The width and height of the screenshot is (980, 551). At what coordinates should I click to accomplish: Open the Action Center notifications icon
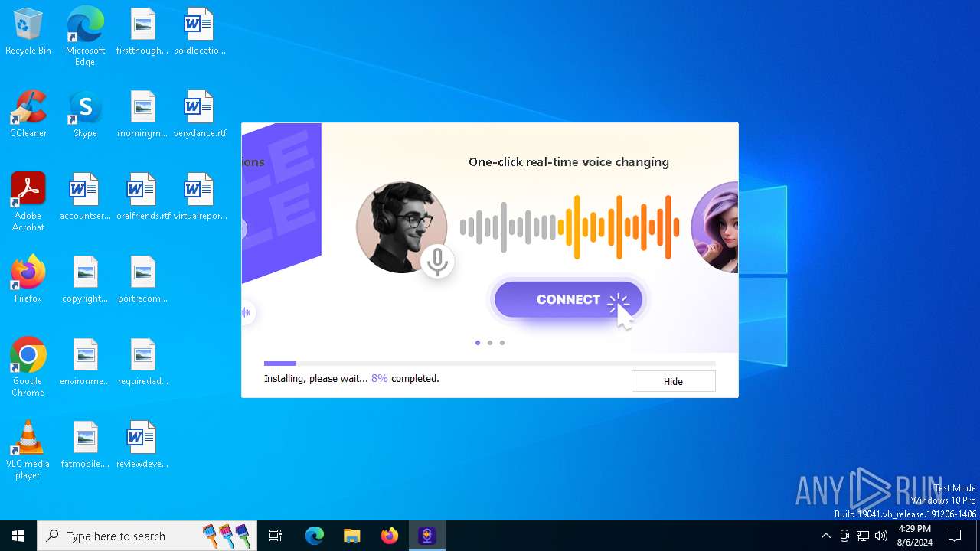(x=955, y=536)
